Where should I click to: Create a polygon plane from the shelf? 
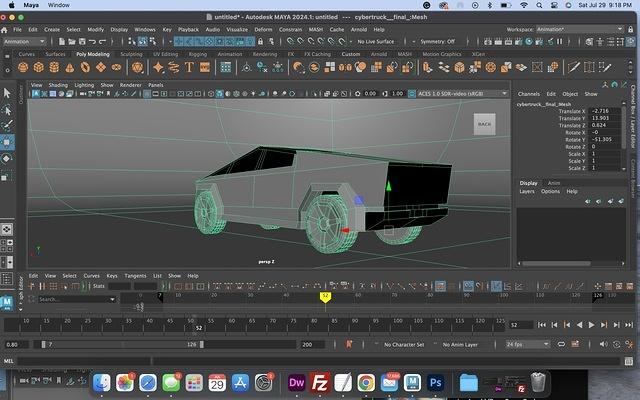101,67
